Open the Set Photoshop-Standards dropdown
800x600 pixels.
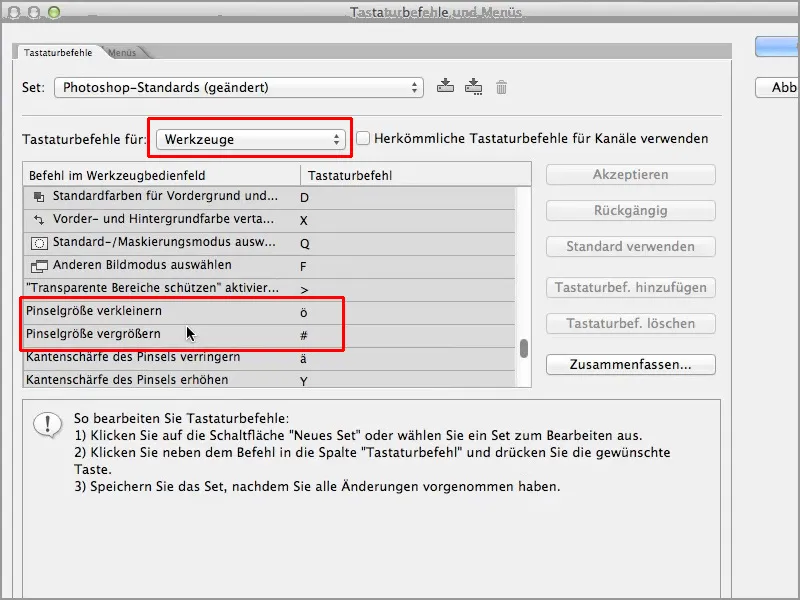(239, 87)
